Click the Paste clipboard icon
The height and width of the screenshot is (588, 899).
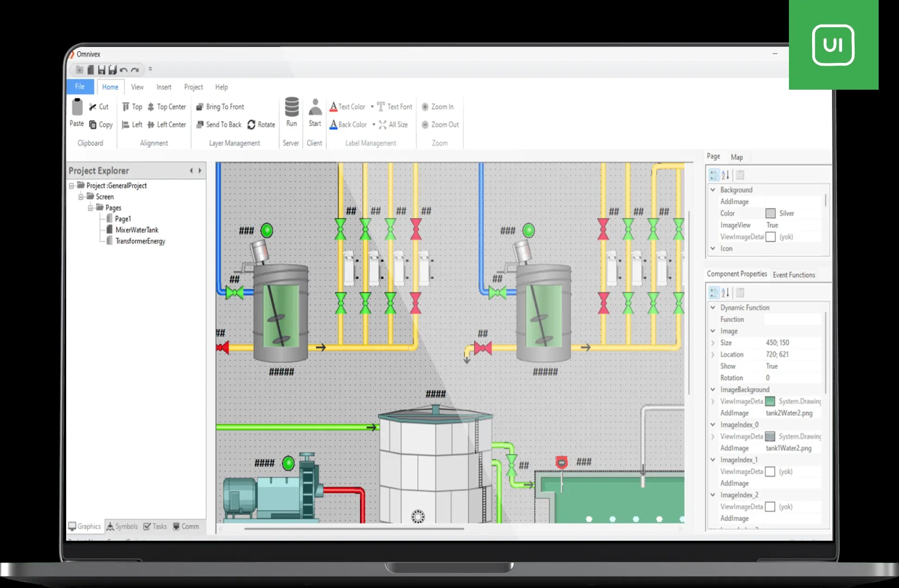[77, 107]
